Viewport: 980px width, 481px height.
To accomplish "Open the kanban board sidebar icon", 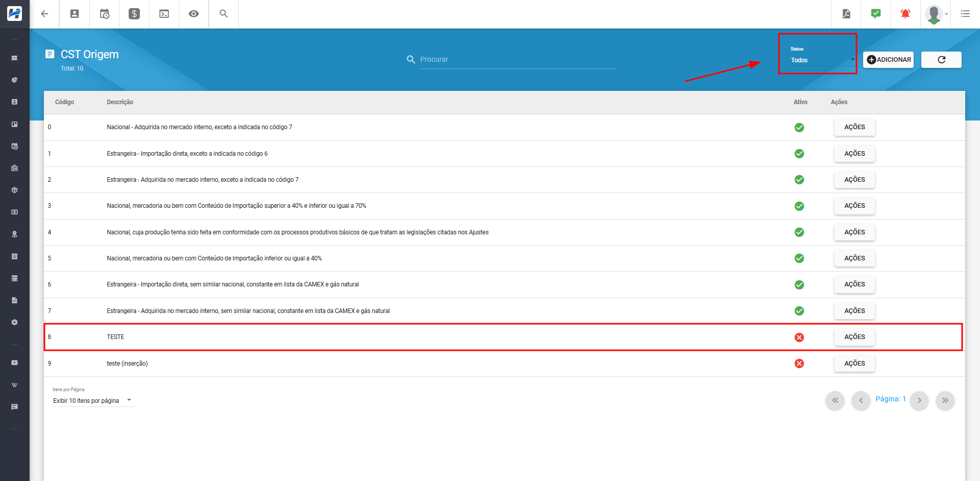I will click(14, 124).
